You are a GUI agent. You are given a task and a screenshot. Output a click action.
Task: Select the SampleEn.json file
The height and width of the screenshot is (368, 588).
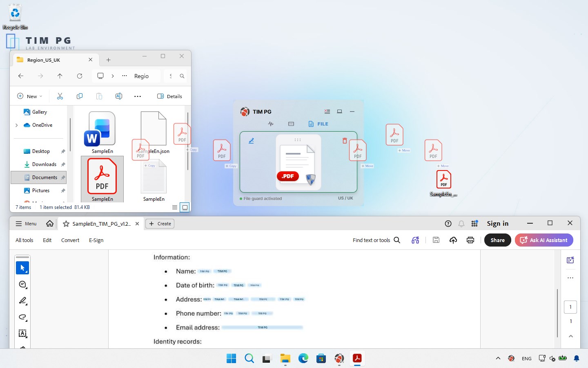click(154, 132)
